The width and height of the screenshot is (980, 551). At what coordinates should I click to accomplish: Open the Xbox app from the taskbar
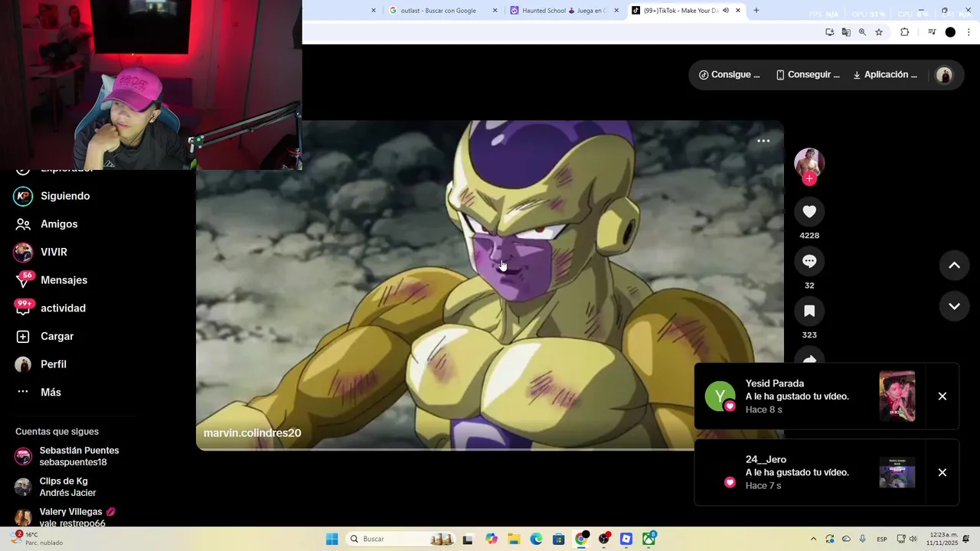click(x=648, y=539)
